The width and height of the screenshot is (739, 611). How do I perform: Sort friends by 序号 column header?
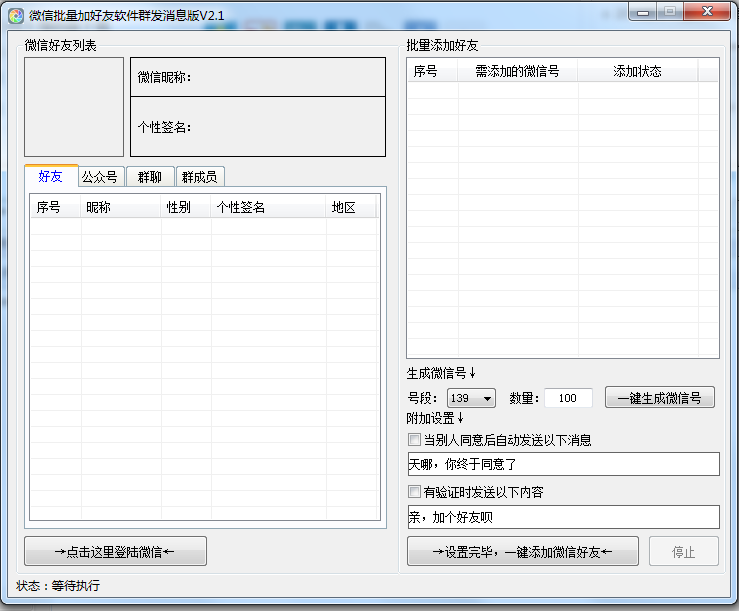tap(56, 207)
